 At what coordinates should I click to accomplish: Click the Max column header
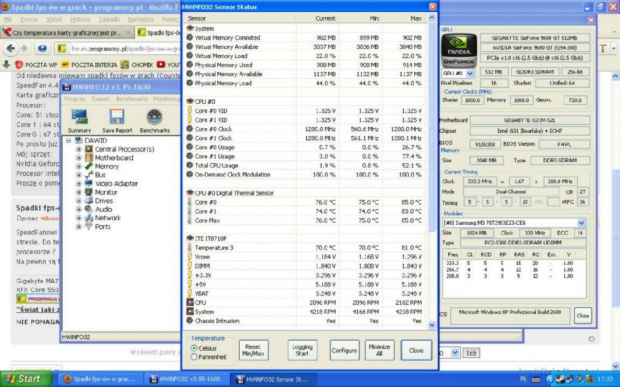click(404, 18)
